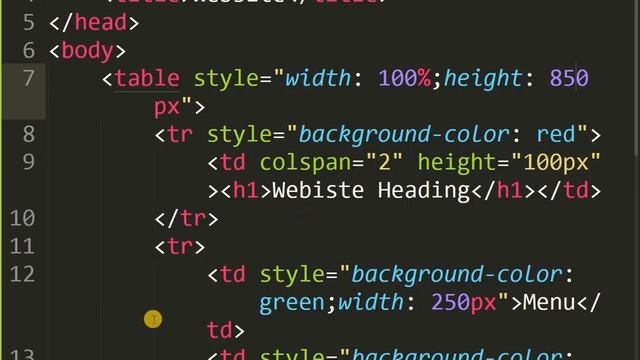The height and width of the screenshot is (360, 640).
Task: Click the style attribute on line 12
Action: click(292, 275)
